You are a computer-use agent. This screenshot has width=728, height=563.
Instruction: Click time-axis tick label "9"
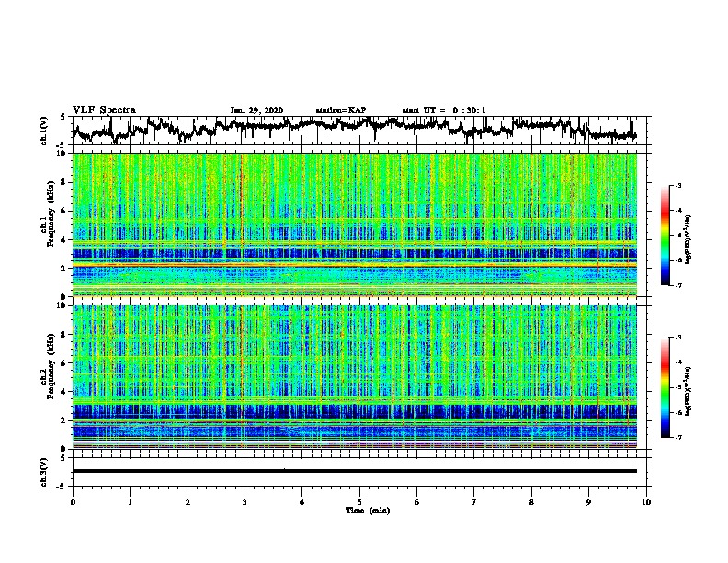pos(588,502)
